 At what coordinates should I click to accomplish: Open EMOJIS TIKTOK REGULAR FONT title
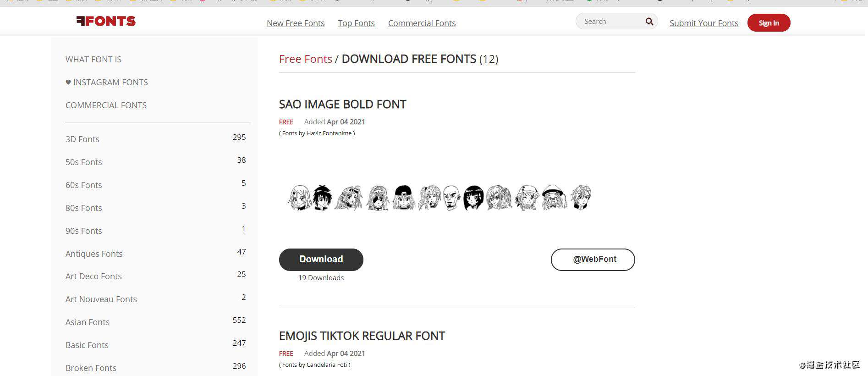coord(362,336)
